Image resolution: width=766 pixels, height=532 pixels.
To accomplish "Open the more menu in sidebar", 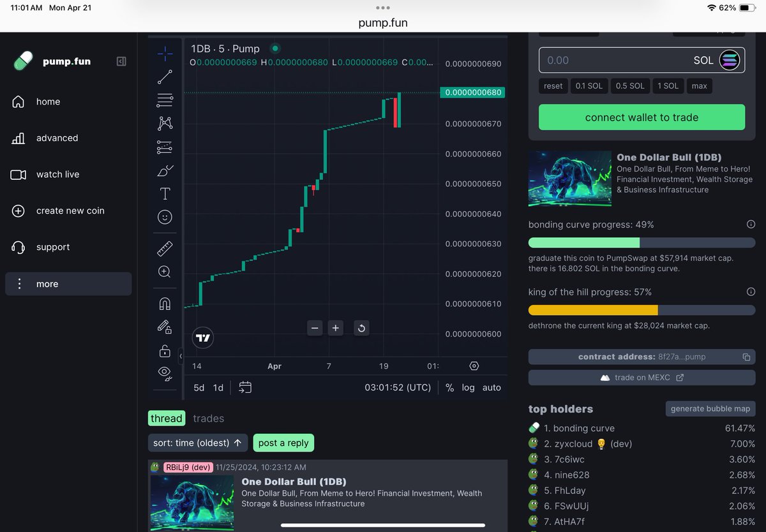I will pyautogui.click(x=68, y=284).
